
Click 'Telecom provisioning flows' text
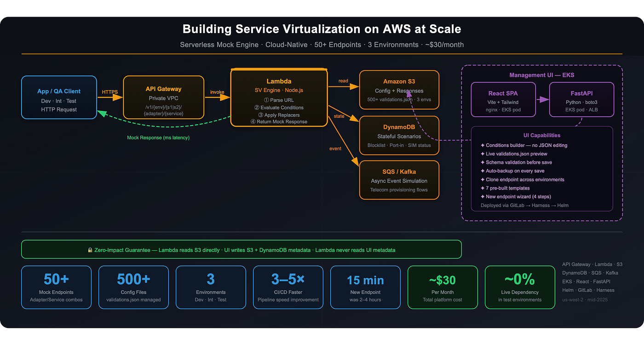[x=399, y=190]
